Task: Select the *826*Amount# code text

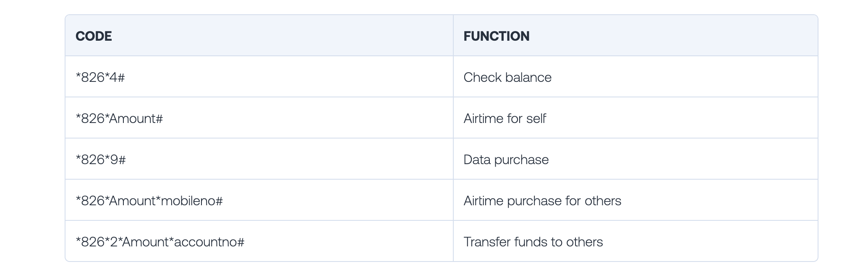Action: click(119, 118)
